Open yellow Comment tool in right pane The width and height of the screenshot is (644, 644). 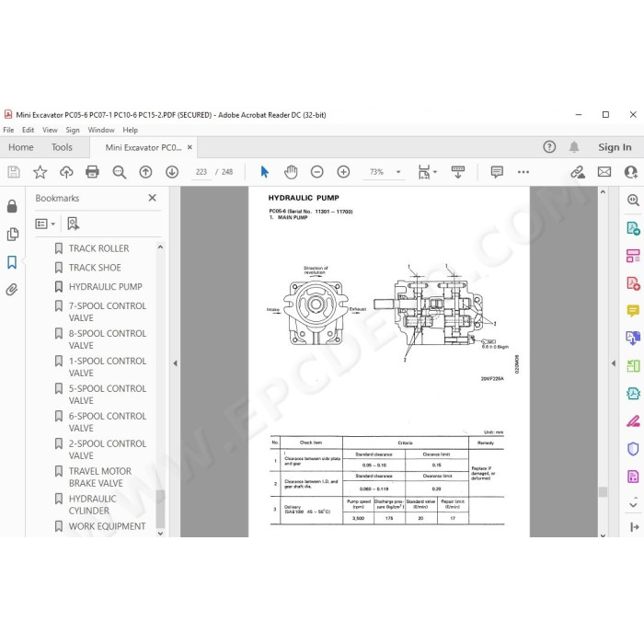633,311
